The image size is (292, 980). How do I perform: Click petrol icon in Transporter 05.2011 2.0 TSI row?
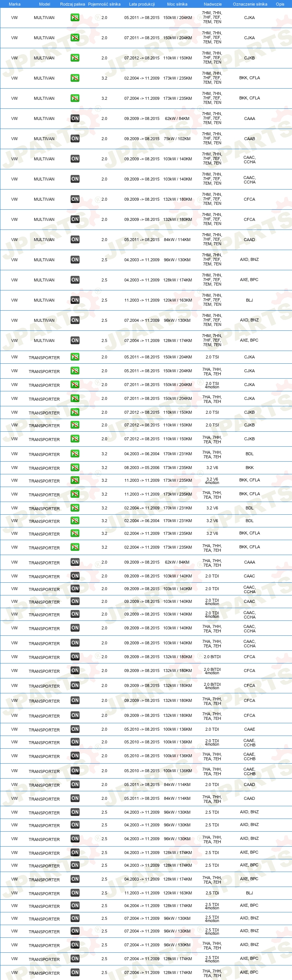pyautogui.click(x=75, y=357)
